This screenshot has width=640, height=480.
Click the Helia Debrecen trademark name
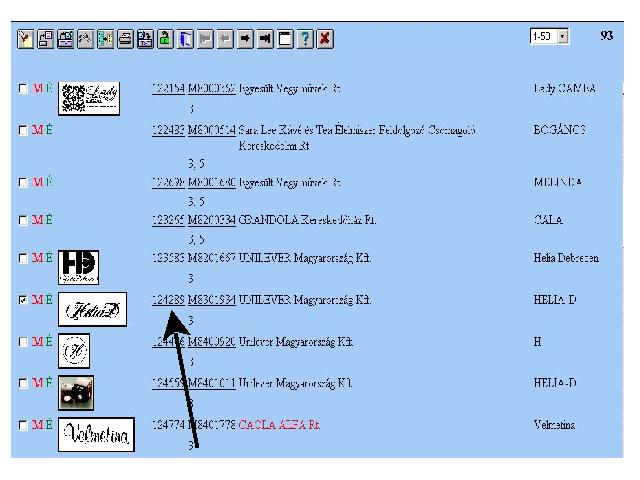(x=566, y=258)
